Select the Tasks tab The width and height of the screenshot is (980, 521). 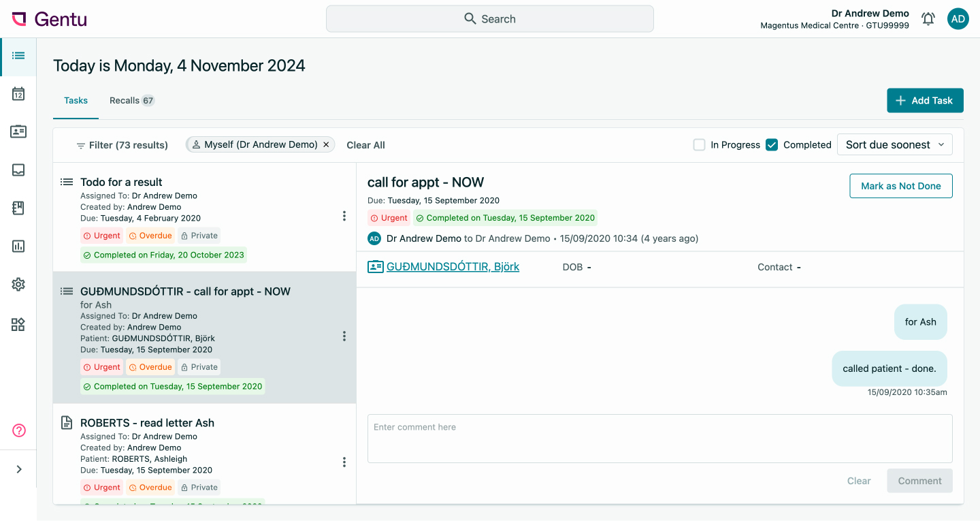(76, 100)
